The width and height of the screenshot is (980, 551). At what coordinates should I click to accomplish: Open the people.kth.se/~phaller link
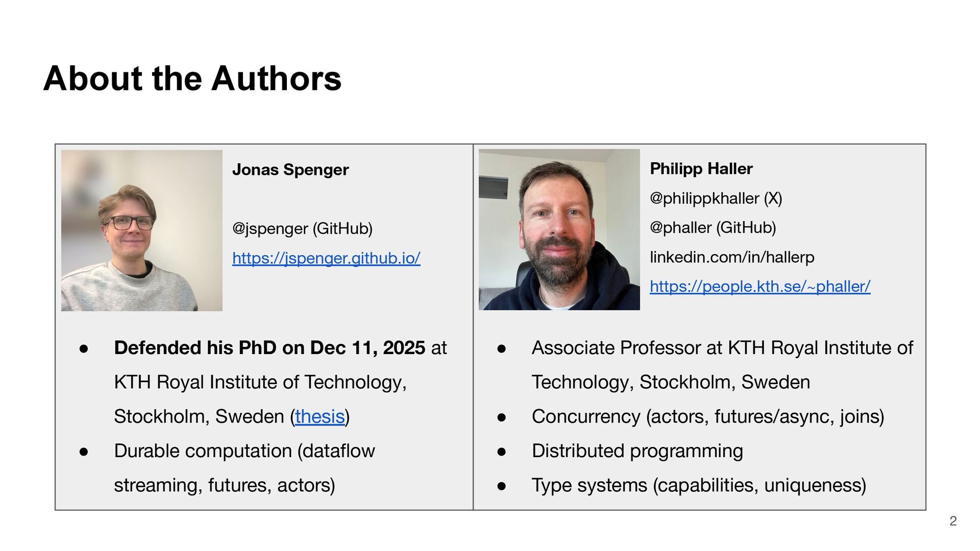[760, 286]
